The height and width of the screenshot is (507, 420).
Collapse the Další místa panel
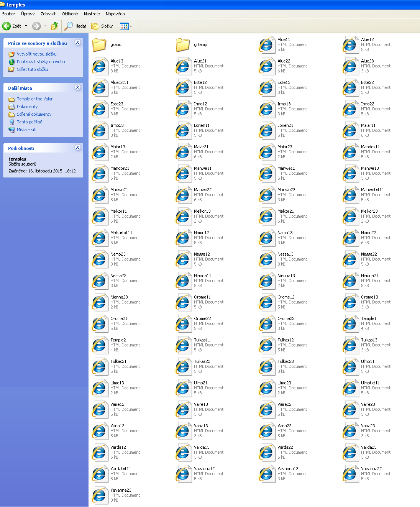click(x=78, y=87)
